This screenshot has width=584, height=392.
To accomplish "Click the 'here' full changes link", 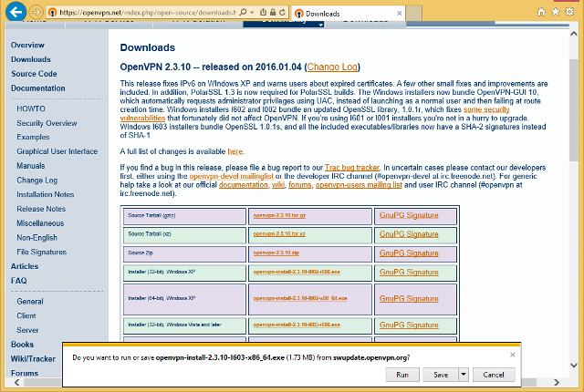I will click(235, 151).
